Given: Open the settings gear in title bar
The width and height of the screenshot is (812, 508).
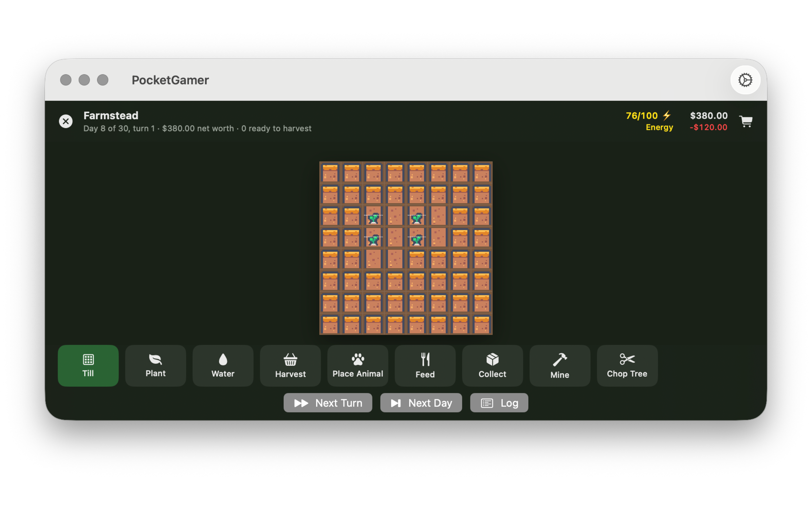Looking at the screenshot, I should pos(745,80).
